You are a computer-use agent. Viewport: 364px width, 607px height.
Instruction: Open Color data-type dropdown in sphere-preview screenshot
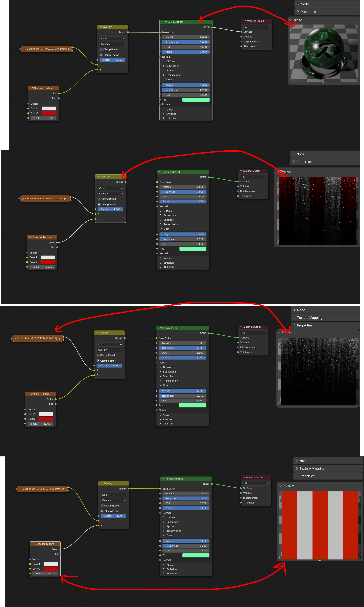[113, 39]
